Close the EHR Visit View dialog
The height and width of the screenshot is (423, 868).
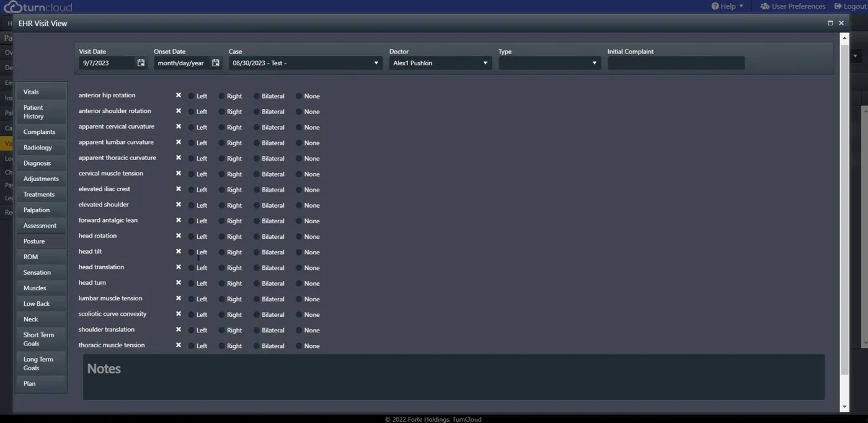(841, 23)
